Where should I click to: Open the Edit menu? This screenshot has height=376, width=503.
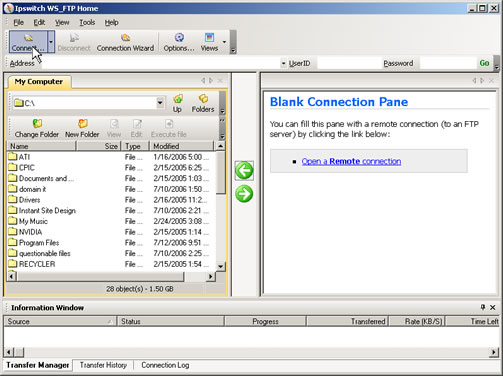[x=39, y=22]
